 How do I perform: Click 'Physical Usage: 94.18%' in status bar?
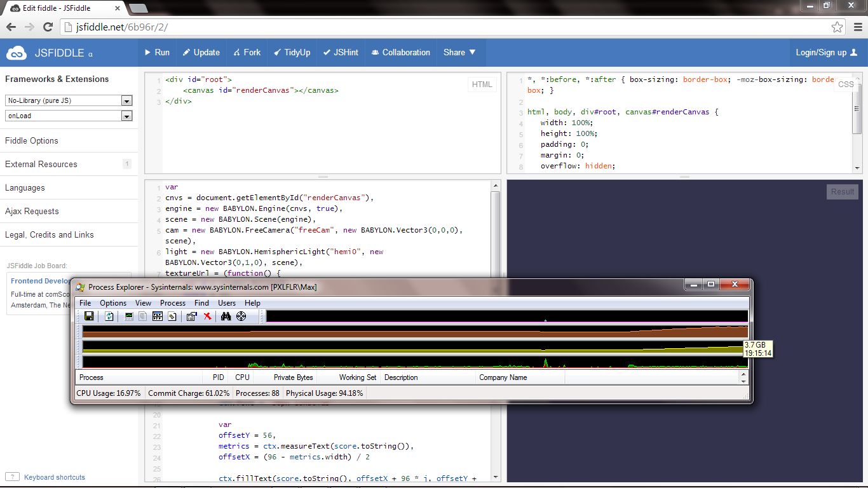pyautogui.click(x=324, y=393)
